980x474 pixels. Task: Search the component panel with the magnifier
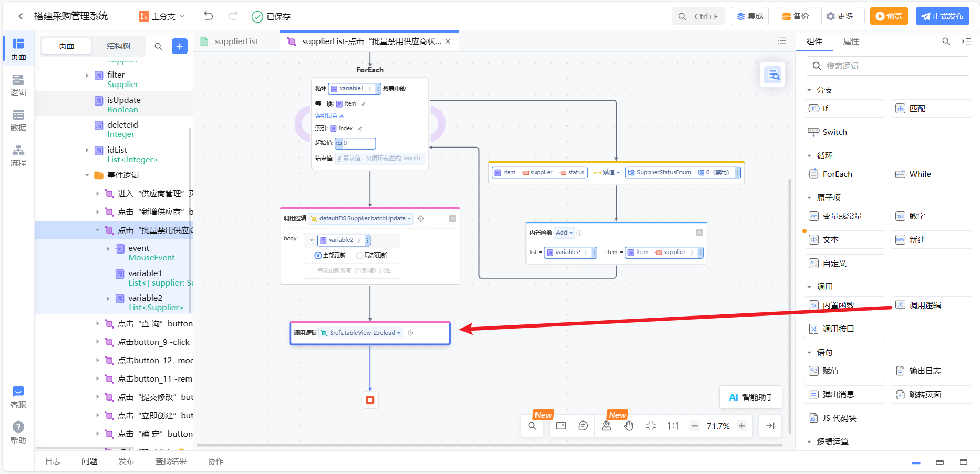click(x=946, y=41)
